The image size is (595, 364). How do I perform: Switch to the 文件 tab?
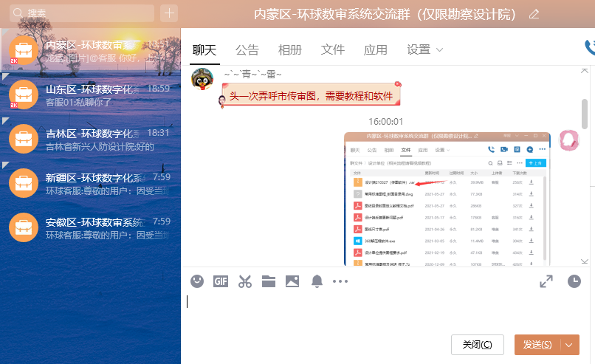point(333,50)
